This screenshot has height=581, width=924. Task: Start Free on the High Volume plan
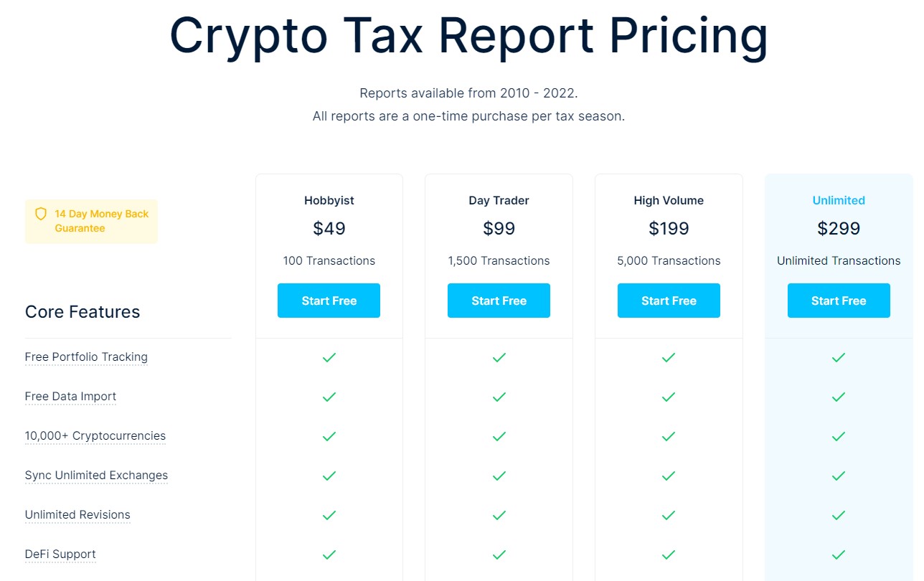(x=668, y=301)
